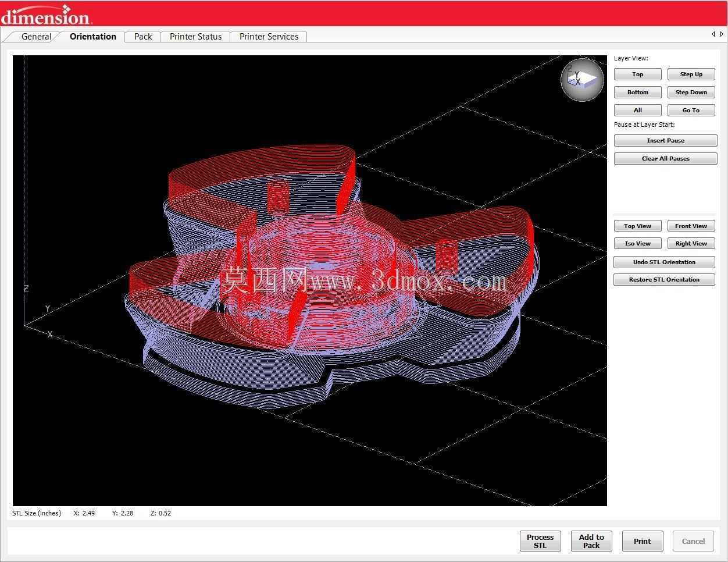Click the X: 2.49 size value
This screenshot has height=562, width=728.
pos(84,513)
